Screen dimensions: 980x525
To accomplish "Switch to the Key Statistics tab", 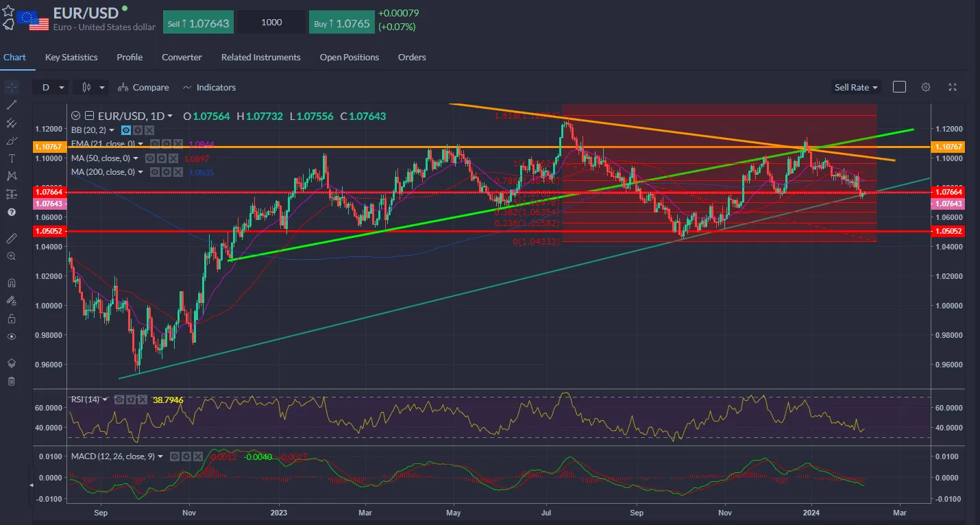I will pyautogui.click(x=71, y=58).
